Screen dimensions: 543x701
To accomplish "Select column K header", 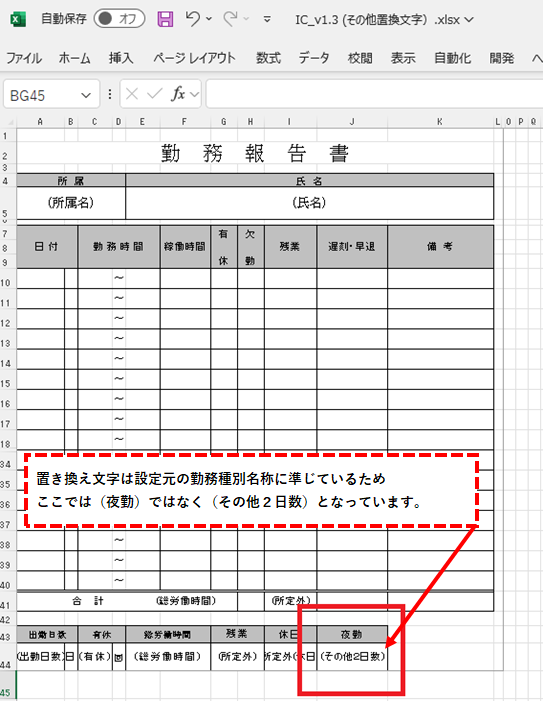I will [440, 122].
